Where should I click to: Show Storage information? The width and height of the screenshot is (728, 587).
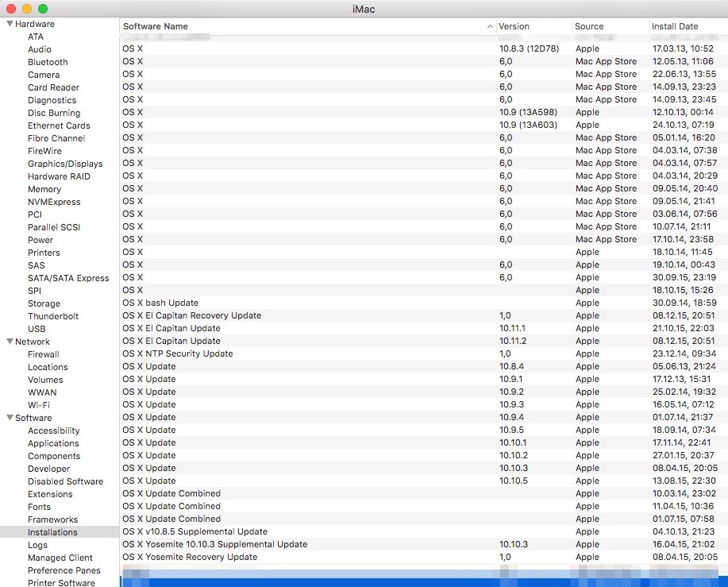44,303
